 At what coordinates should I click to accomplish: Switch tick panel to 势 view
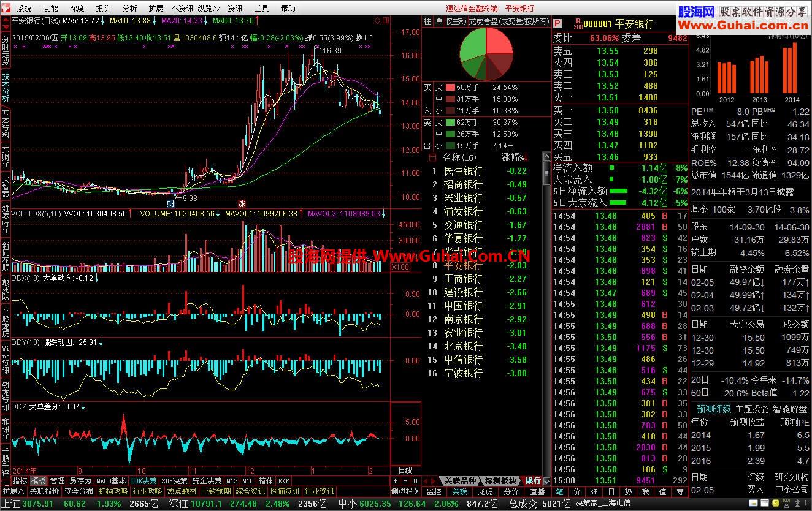pos(629,491)
